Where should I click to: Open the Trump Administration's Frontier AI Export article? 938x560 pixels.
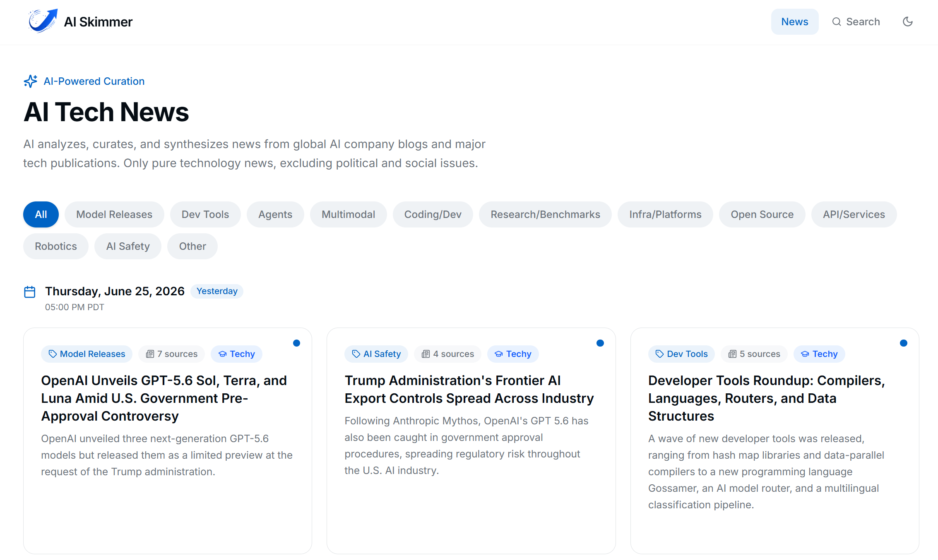pyautogui.click(x=469, y=389)
